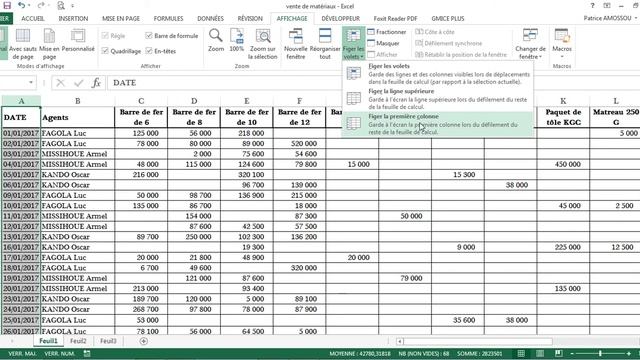640x360 pixels.
Task: Switch to sheet Feuil2
Action: pyautogui.click(x=78, y=341)
